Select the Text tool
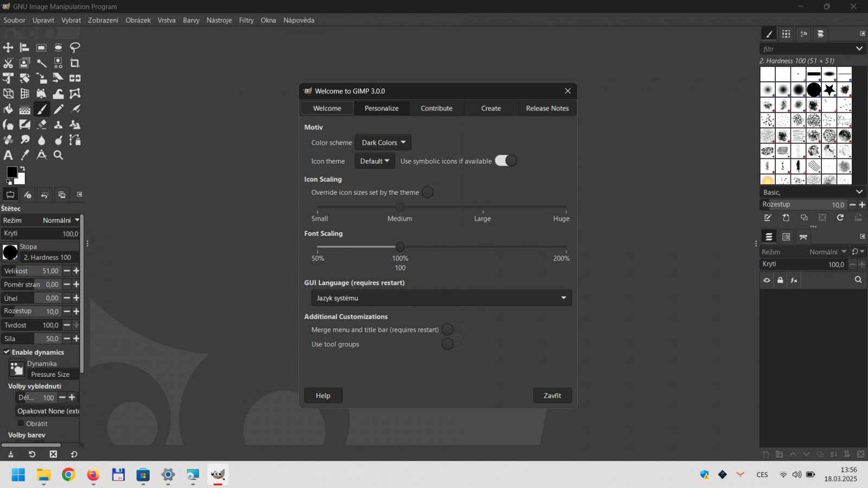 tap(8, 155)
